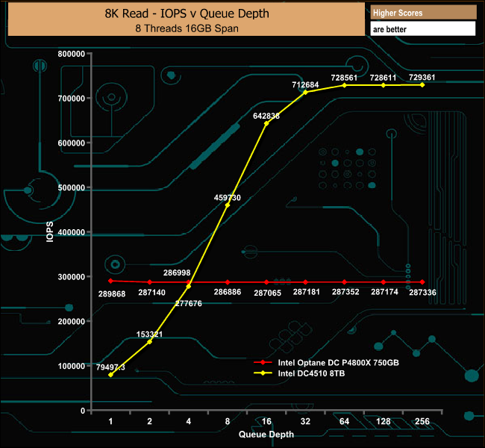Click the x-axis label 8
The height and width of the screenshot is (448, 485).
(x=228, y=421)
